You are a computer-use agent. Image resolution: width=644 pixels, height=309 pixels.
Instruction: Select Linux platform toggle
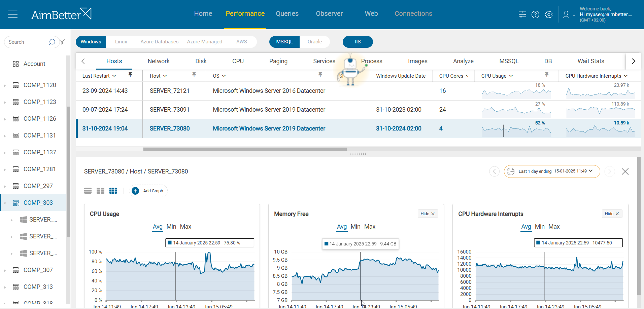click(121, 42)
